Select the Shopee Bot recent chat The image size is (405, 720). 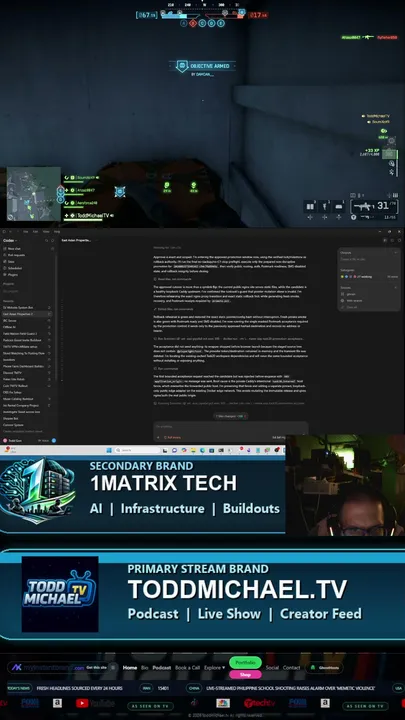(x=27, y=419)
